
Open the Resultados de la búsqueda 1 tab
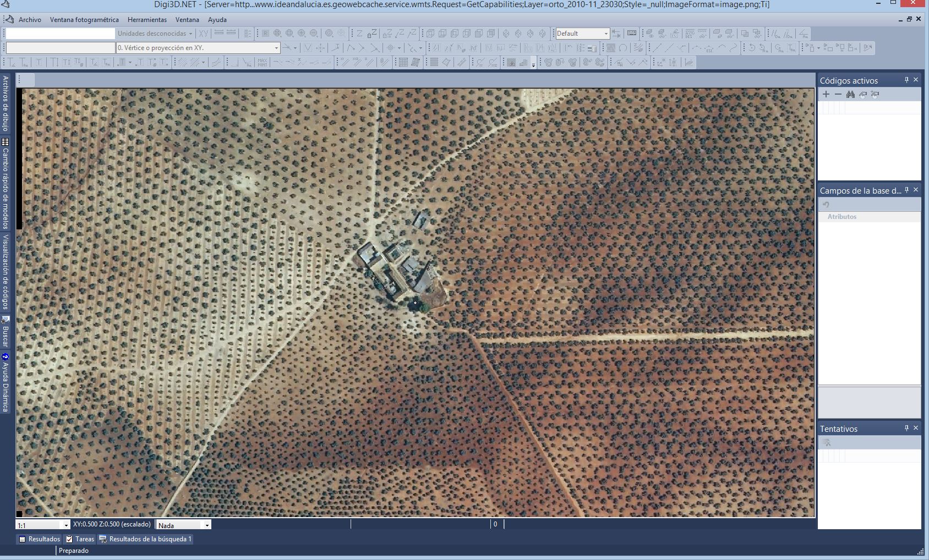click(x=146, y=539)
